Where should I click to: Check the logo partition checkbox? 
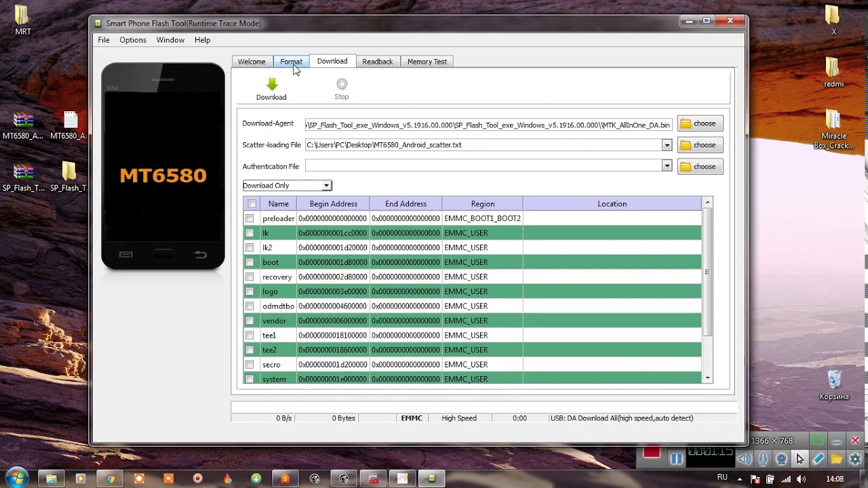click(x=250, y=291)
